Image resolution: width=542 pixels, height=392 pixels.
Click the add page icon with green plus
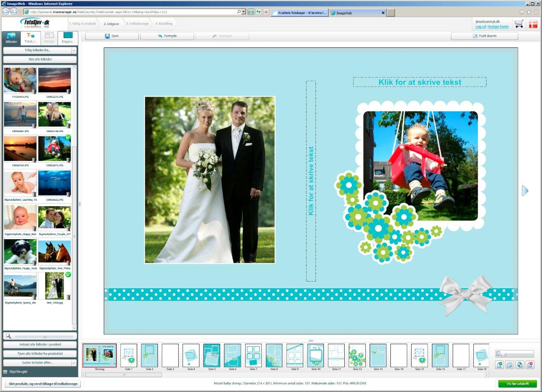(500, 364)
